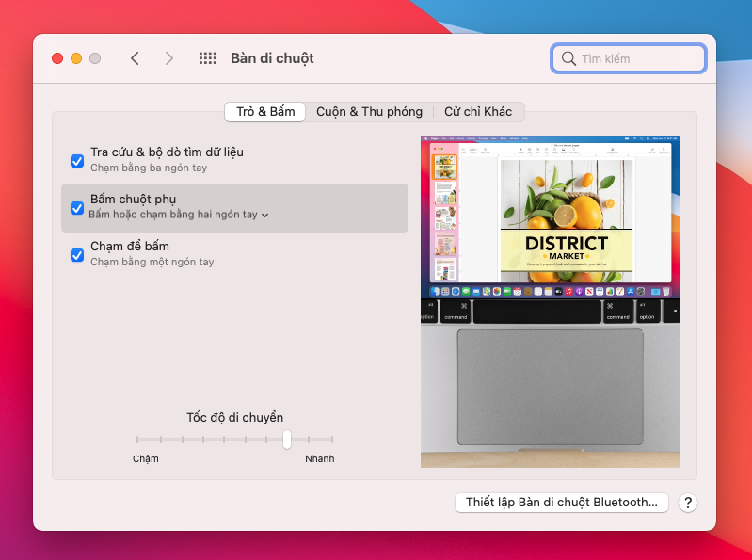Go forward with the right chevron arrow

pyautogui.click(x=168, y=58)
